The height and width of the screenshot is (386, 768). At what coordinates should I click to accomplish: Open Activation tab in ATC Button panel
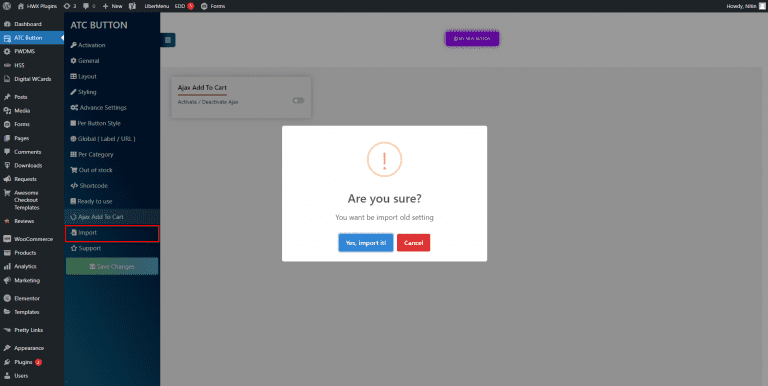[x=112, y=45]
